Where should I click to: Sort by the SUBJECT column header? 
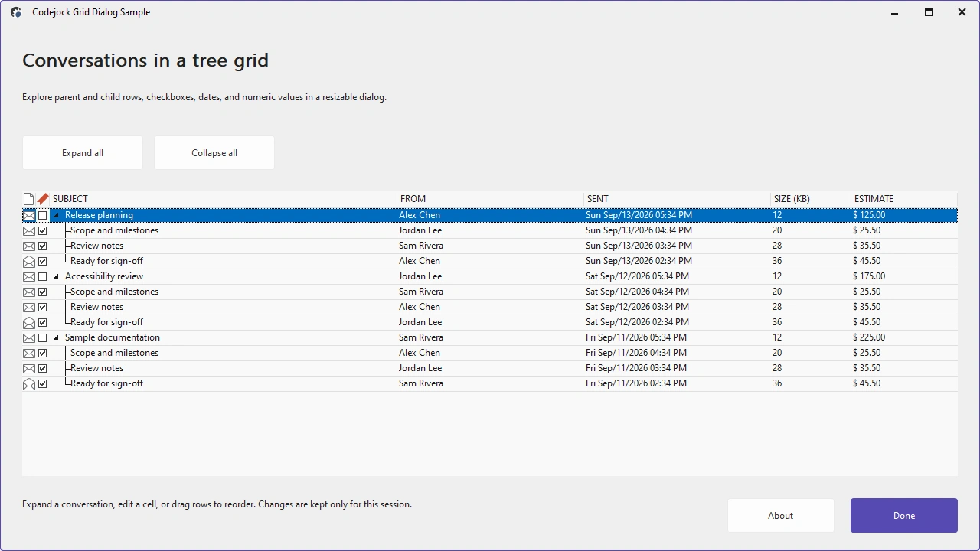(224, 199)
